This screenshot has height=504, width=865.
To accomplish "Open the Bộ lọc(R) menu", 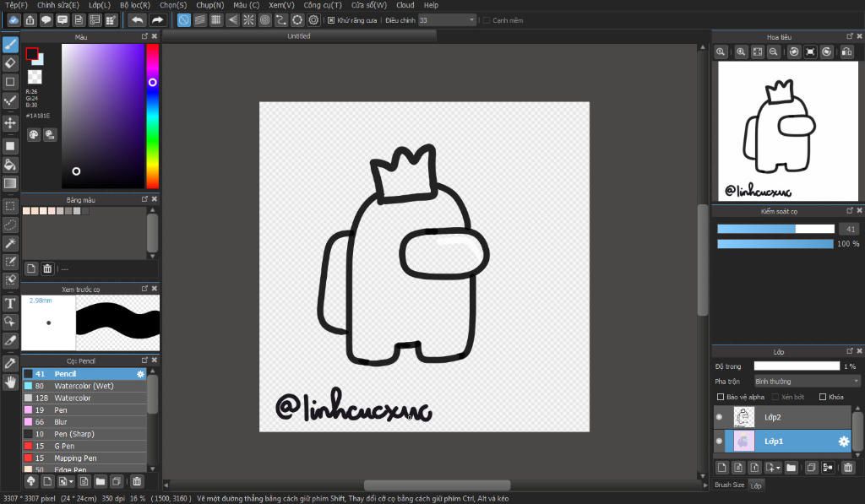I will coord(134,5).
